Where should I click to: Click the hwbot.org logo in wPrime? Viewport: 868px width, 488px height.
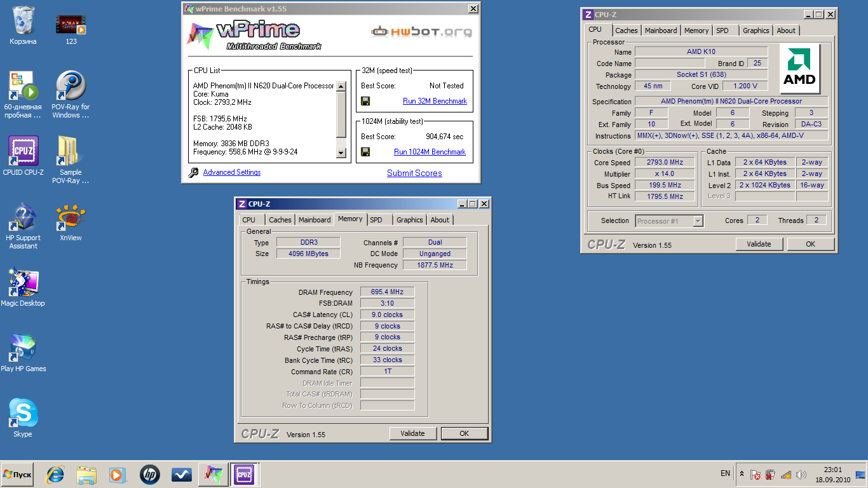point(422,30)
